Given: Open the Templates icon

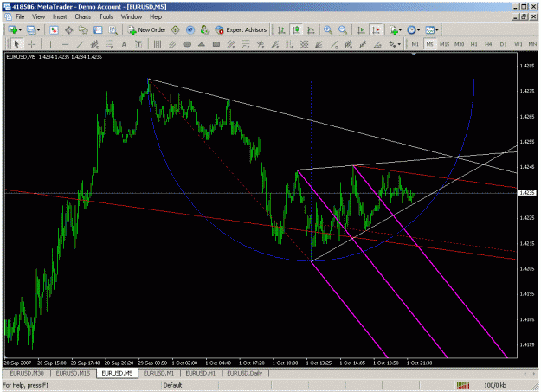Looking at the screenshot, I should [430, 30].
